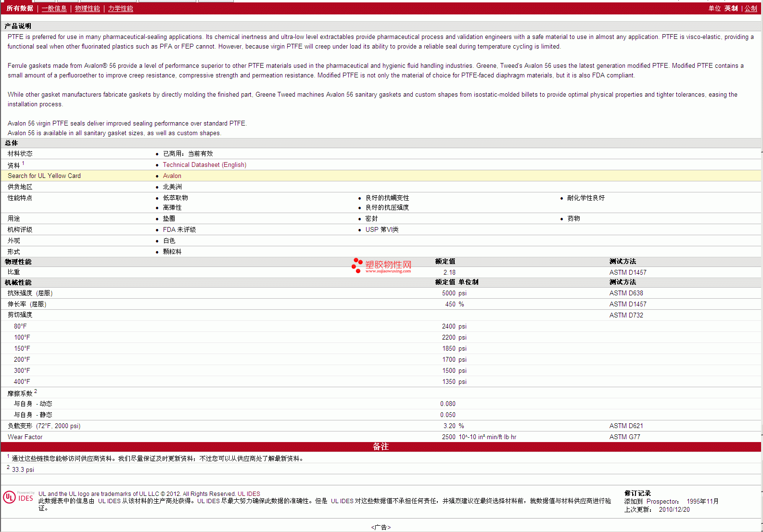Click the 摩擦系数 property label
This screenshot has height=532, width=763.
20,393
